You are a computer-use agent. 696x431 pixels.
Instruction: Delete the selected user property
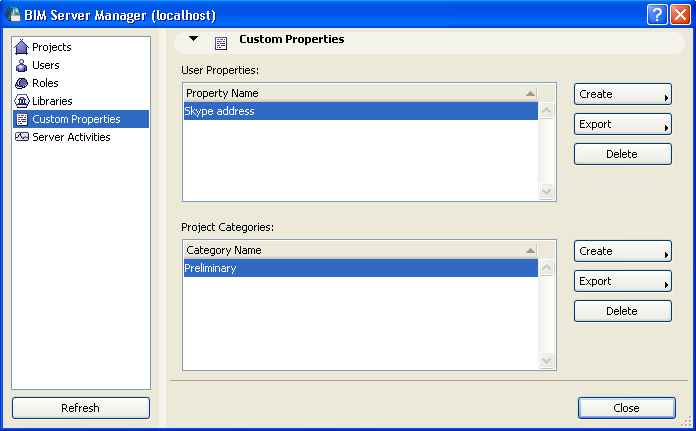[x=622, y=154]
